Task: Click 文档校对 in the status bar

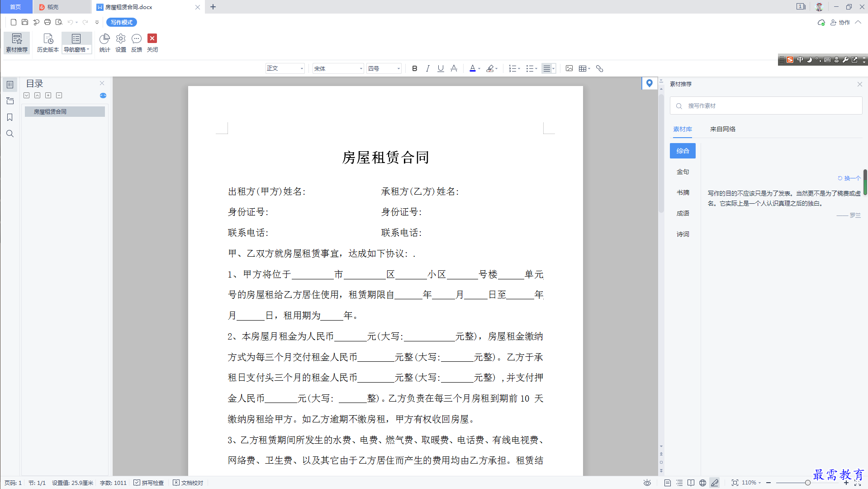Action: click(188, 483)
